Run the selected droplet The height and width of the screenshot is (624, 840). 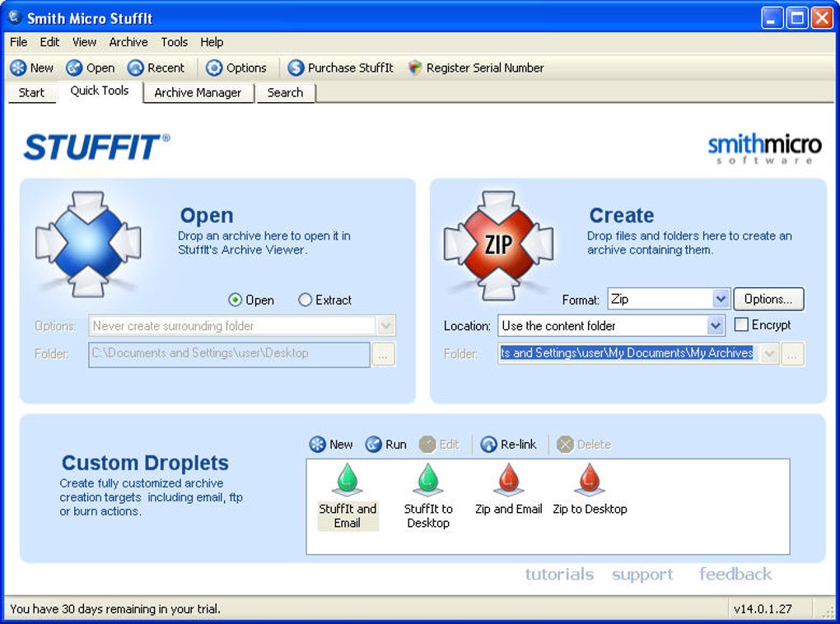[385, 444]
